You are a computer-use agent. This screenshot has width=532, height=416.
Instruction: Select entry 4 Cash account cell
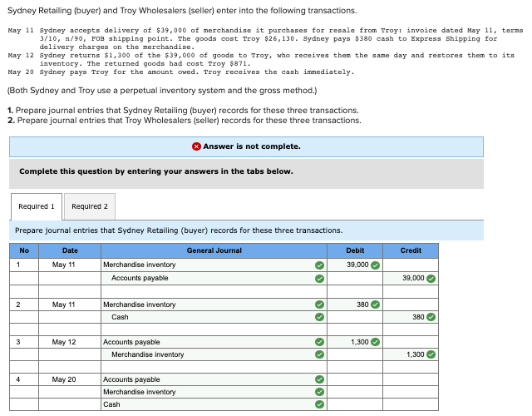click(214, 404)
